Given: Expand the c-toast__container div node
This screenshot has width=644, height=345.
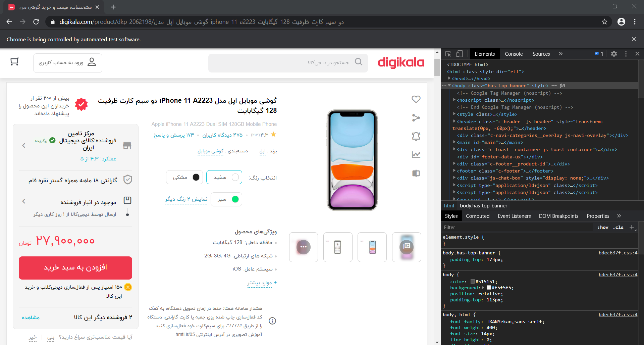Looking at the screenshot, I should tap(454, 149).
